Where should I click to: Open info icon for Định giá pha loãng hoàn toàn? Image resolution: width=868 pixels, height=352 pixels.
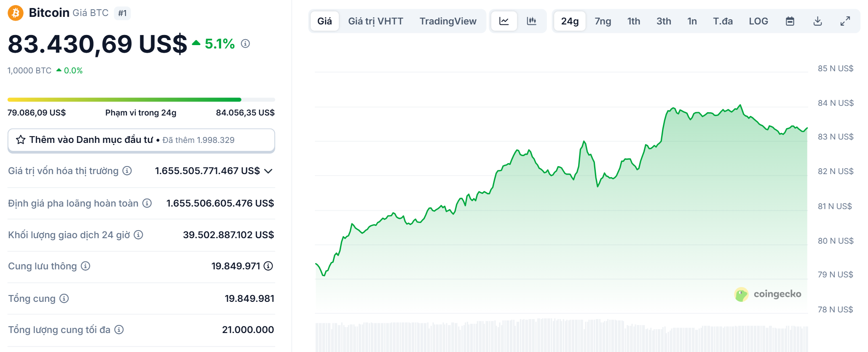(x=147, y=203)
